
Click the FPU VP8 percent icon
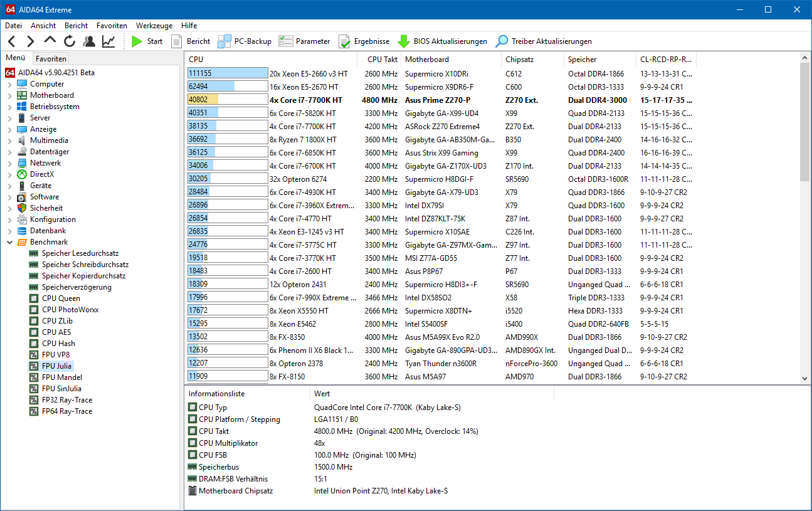coord(34,355)
